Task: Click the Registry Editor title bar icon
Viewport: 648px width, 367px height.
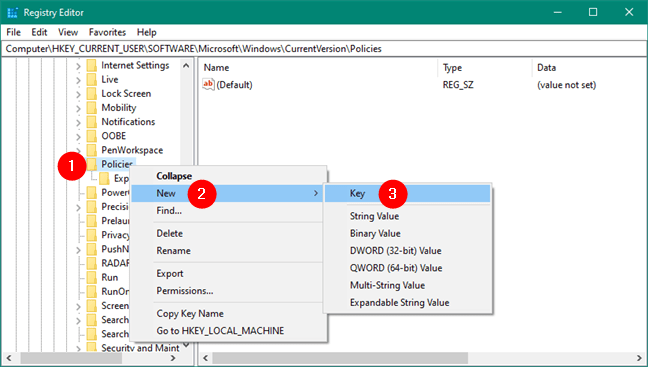Action: (12, 13)
